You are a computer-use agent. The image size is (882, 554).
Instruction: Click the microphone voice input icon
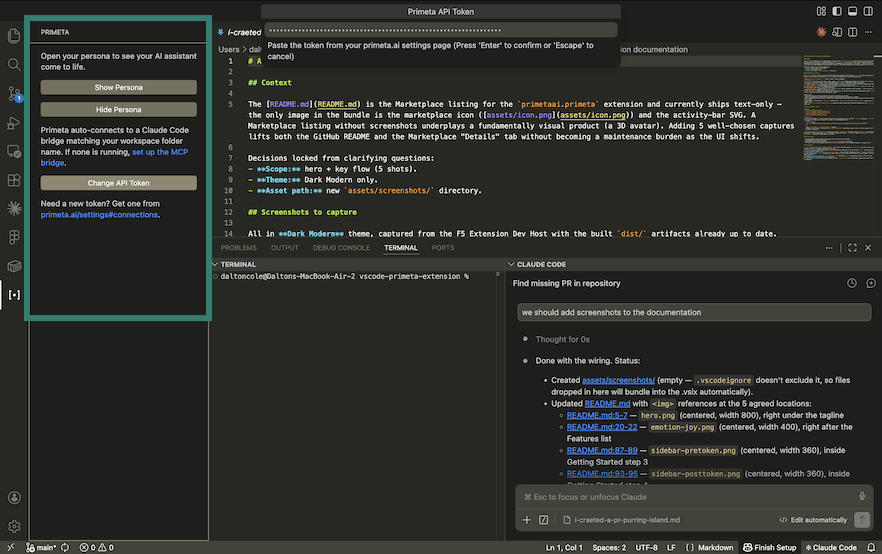coord(862,496)
